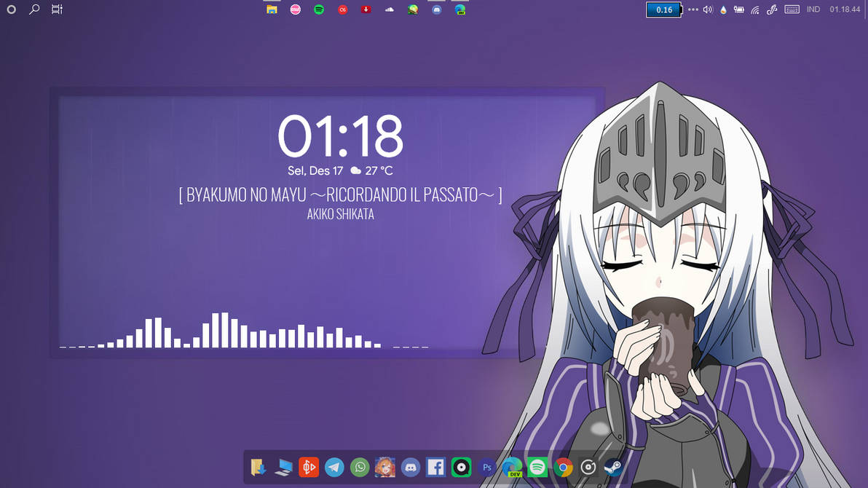The height and width of the screenshot is (488, 868).
Task: Open the pink osu! icon in top taskbar
Action: [296, 9]
